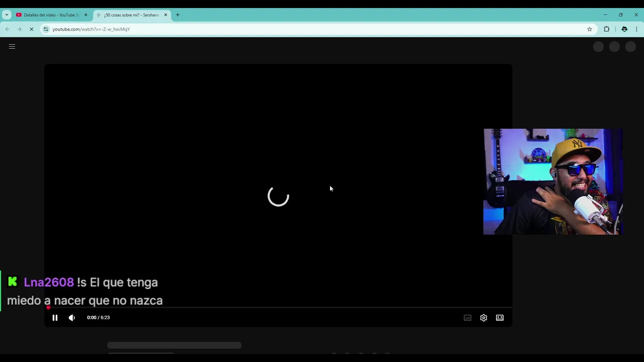View site information icon in address bar
Viewport: 644px width, 362px height.
tap(46, 29)
